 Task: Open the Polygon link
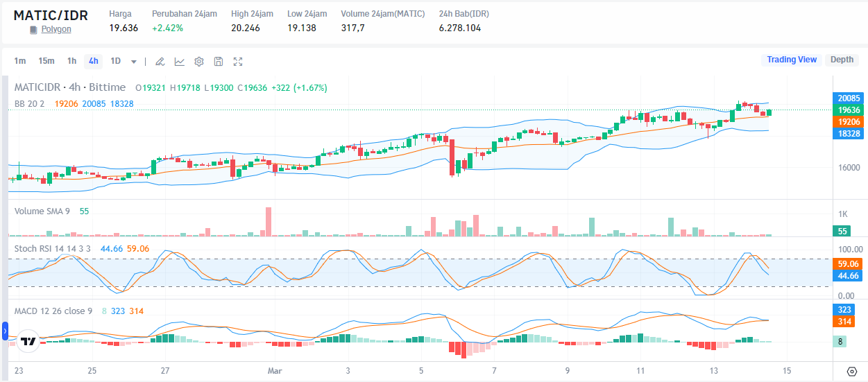click(56, 29)
